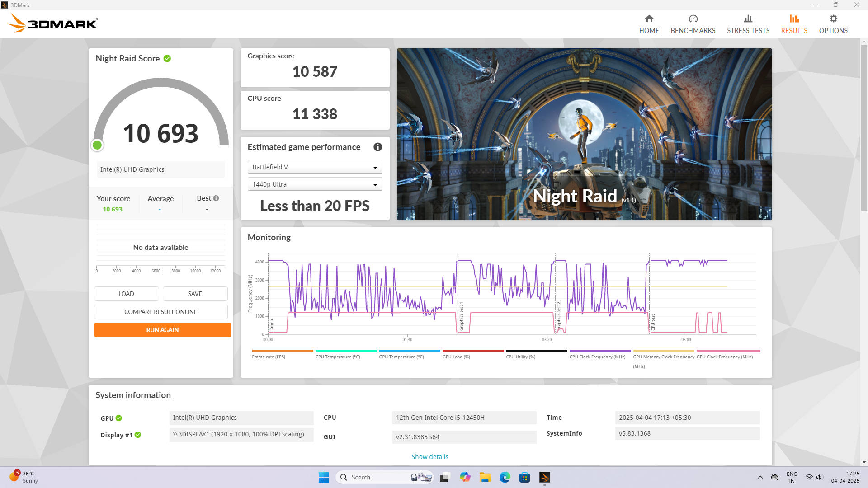Toggle CPU Utility (%) legend

[536, 354]
